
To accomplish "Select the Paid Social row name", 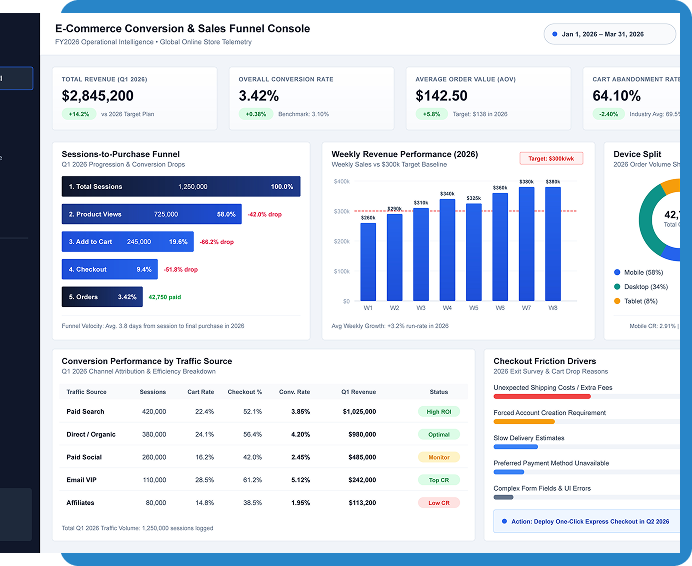I will 84,457.
